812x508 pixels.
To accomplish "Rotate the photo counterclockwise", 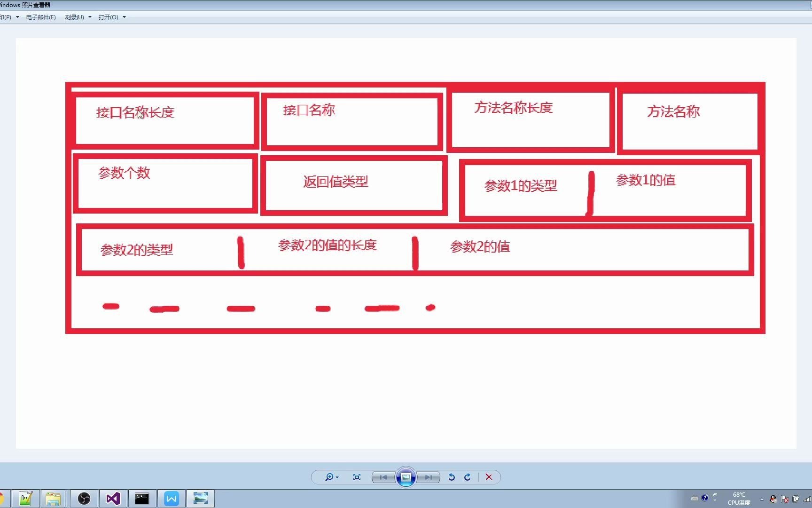I will [452, 477].
